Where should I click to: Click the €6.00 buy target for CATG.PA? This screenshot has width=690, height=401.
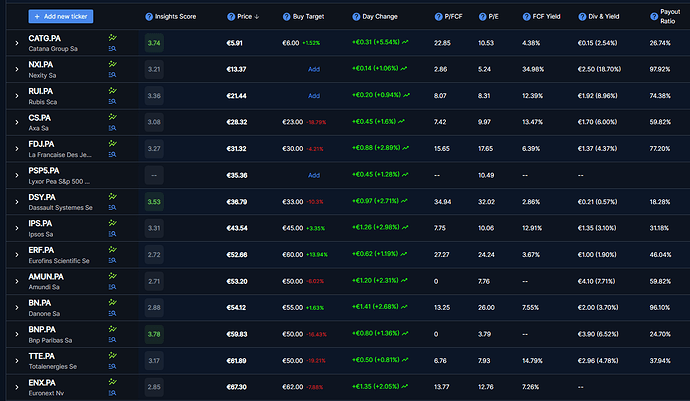click(x=290, y=43)
